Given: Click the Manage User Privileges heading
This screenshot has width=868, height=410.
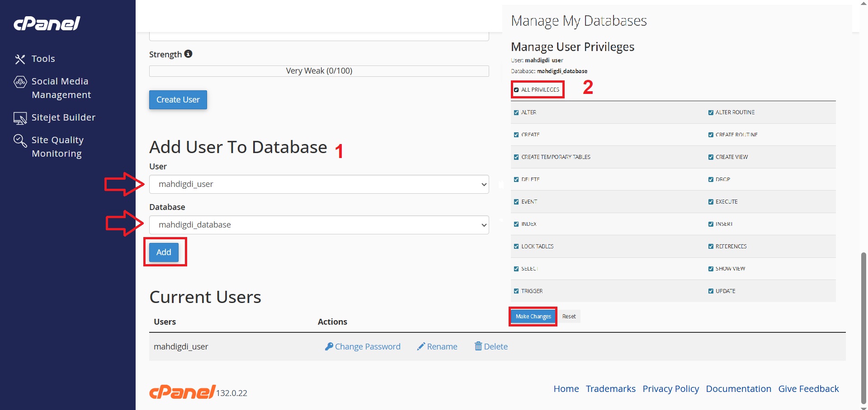Looking at the screenshot, I should 572,47.
